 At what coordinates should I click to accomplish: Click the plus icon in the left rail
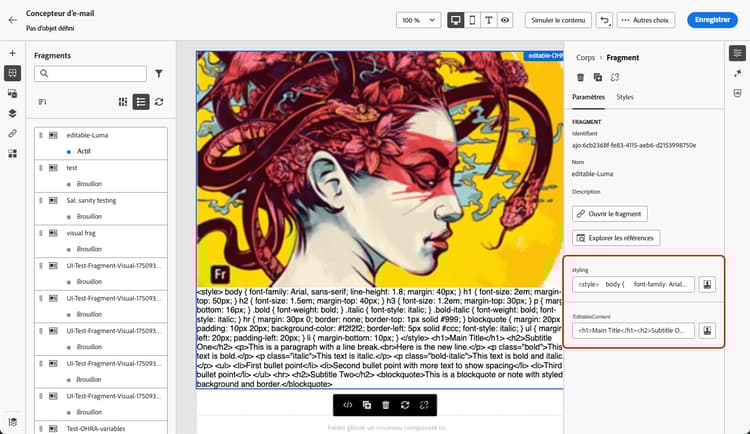click(x=12, y=53)
